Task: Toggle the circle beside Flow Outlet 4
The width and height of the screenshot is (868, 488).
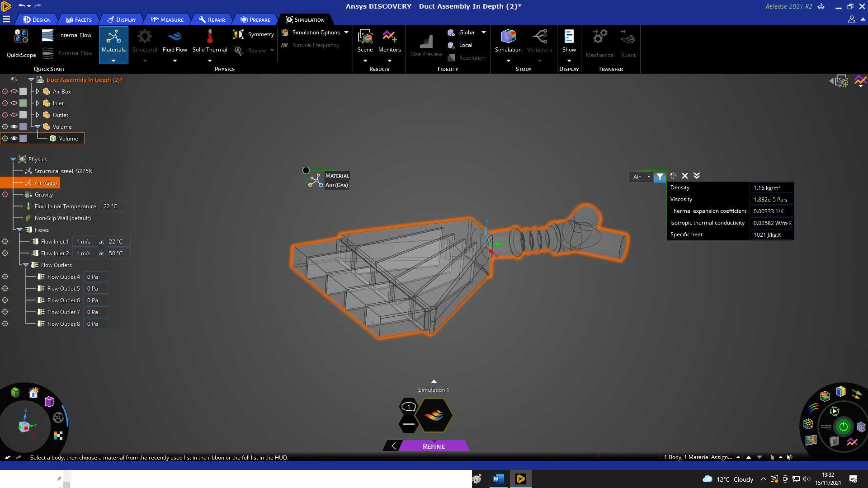Action: [x=5, y=277]
